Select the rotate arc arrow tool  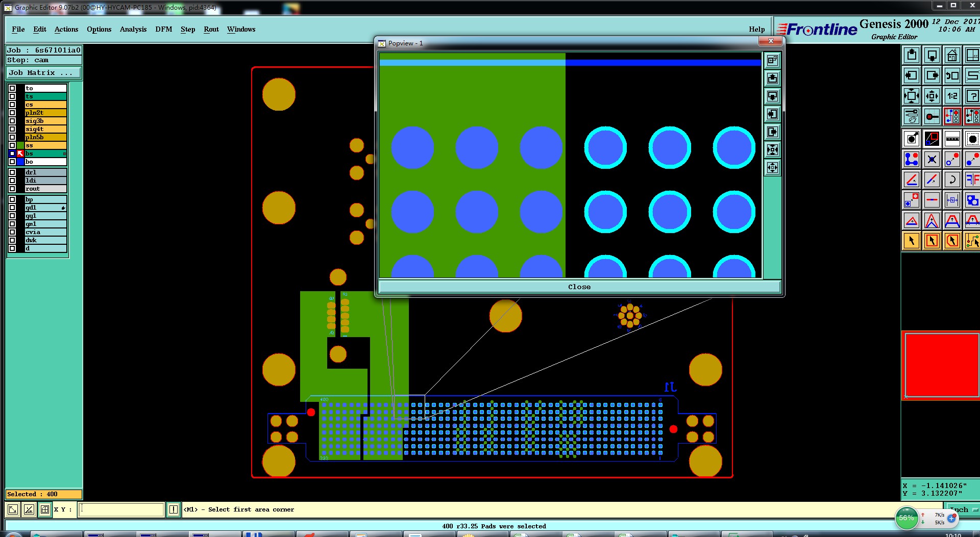[x=952, y=180]
